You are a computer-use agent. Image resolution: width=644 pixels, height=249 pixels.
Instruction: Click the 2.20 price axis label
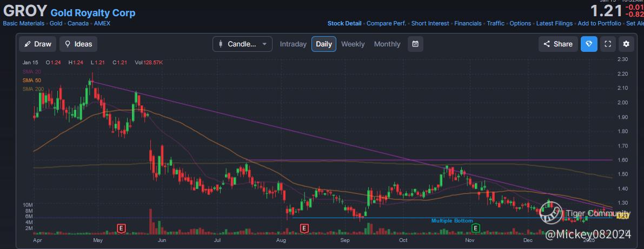point(623,74)
